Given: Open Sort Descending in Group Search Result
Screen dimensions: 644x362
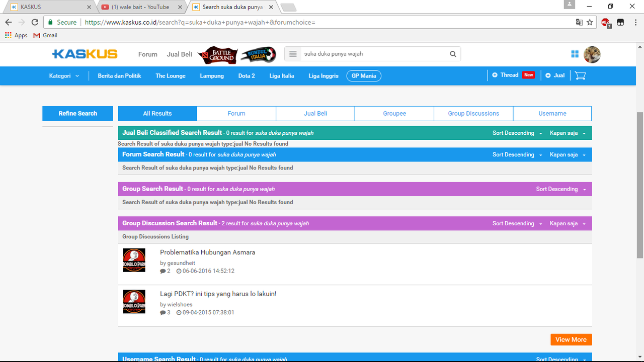Looking at the screenshot, I should click(x=561, y=189).
